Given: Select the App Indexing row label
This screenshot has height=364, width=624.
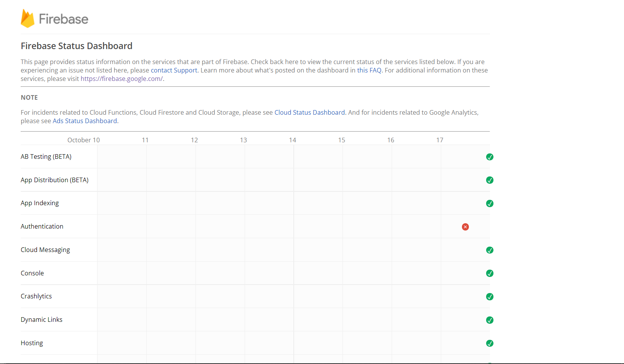Looking at the screenshot, I should tap(40, 203).
